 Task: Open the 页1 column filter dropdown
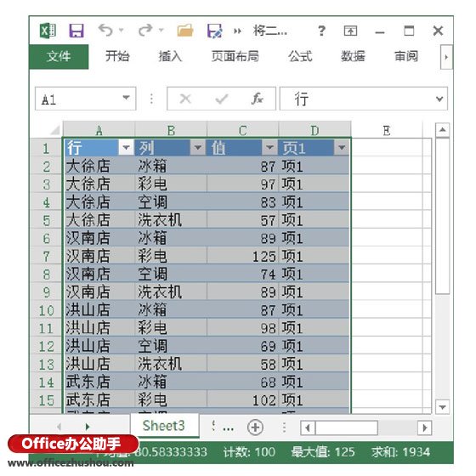342,148
